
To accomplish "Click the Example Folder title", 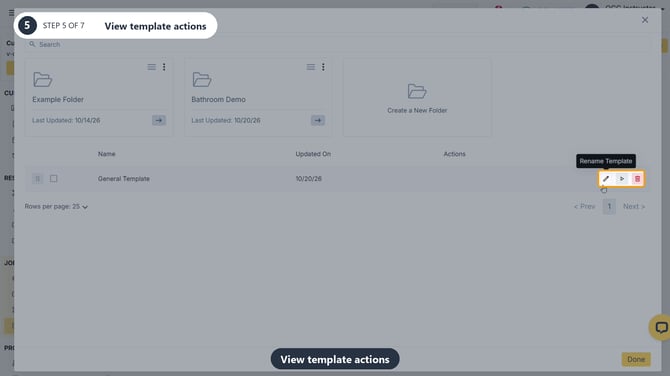I will 58,100.
